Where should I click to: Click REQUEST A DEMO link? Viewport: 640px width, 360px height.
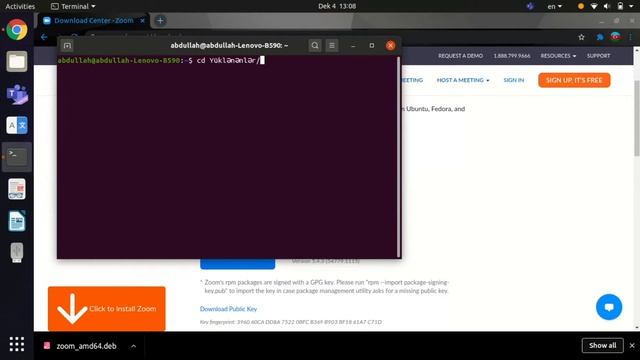tap(460, 56)
